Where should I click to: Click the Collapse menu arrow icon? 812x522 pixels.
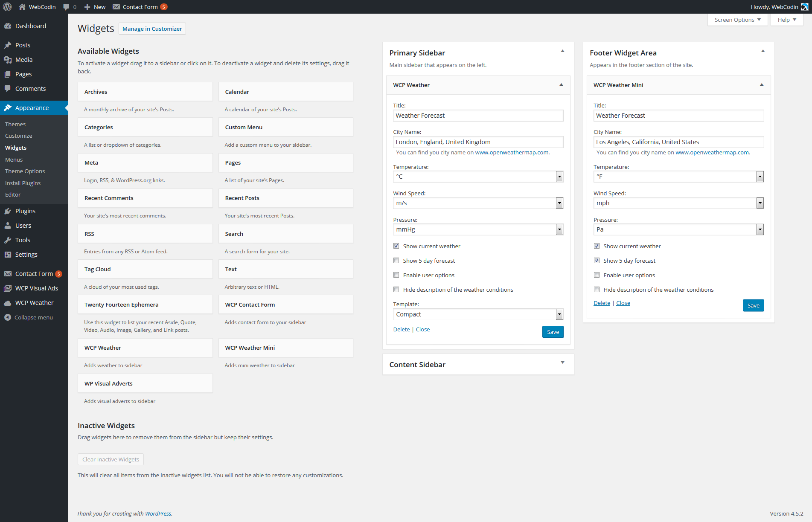8,317
